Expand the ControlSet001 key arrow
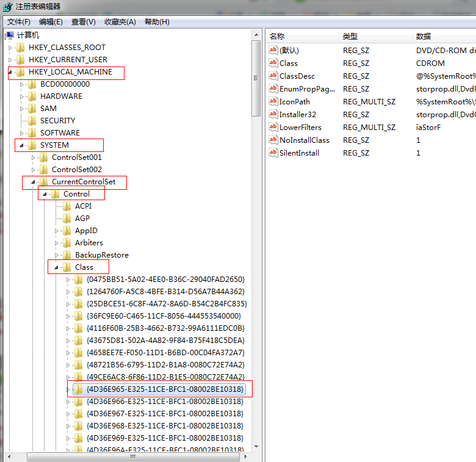 pos(34,157)
